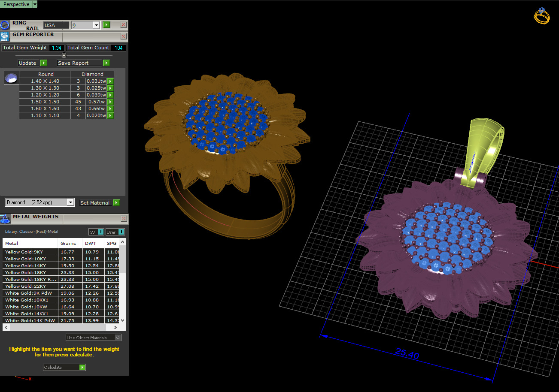Click the Save Report button
Image resolution: width=559 pixels, height=392 pixels.
click(79, 63)
